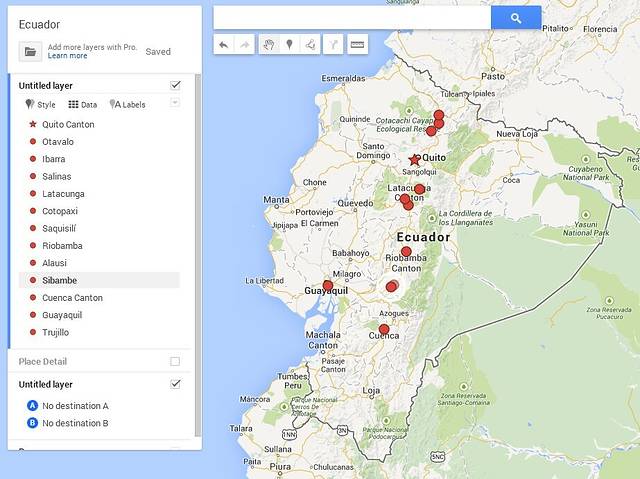Open the first layer's options dropdown arrow

(175, 103)
